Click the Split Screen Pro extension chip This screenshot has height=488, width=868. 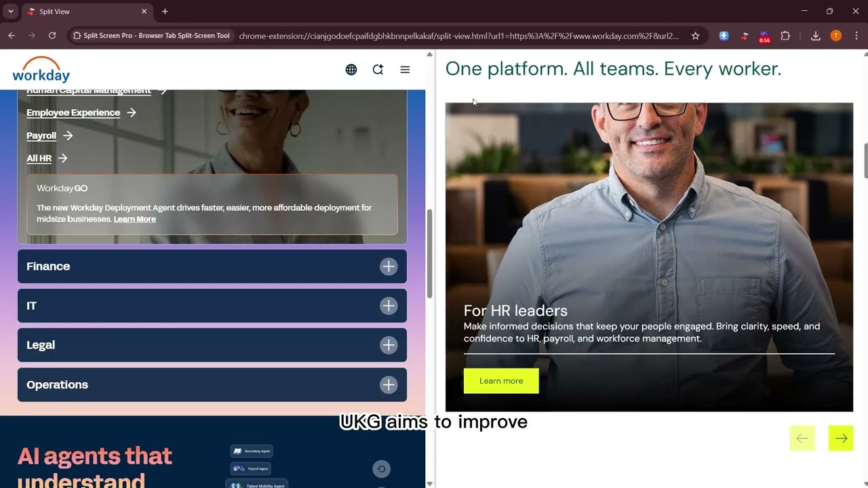click(151, 36)
